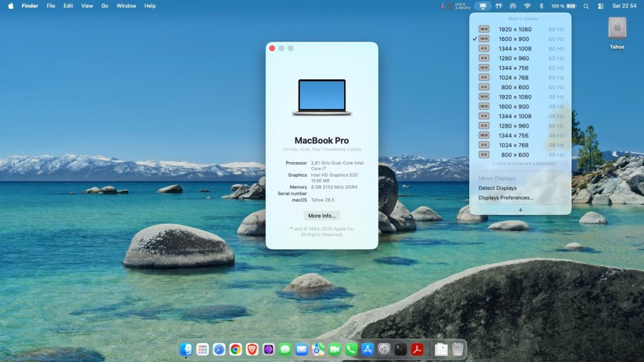Open the Wi-Fi status menu
Screen dimensions: 644x362
[528, 6]
